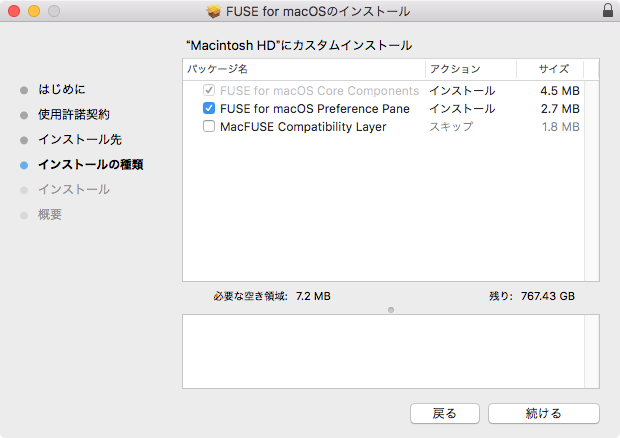Image resolution: width=620 pixels, height=438 pixels.
Task: Click the description box scrollbar
Action: pos(592,351)
